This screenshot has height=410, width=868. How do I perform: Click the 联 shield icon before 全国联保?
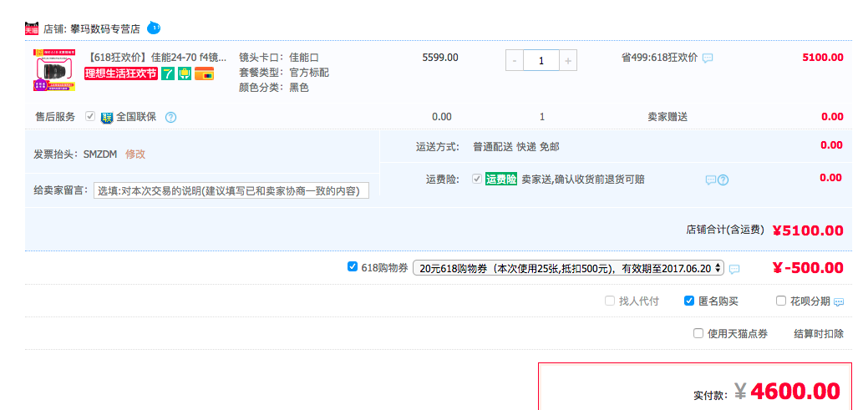tap(107, 117)
